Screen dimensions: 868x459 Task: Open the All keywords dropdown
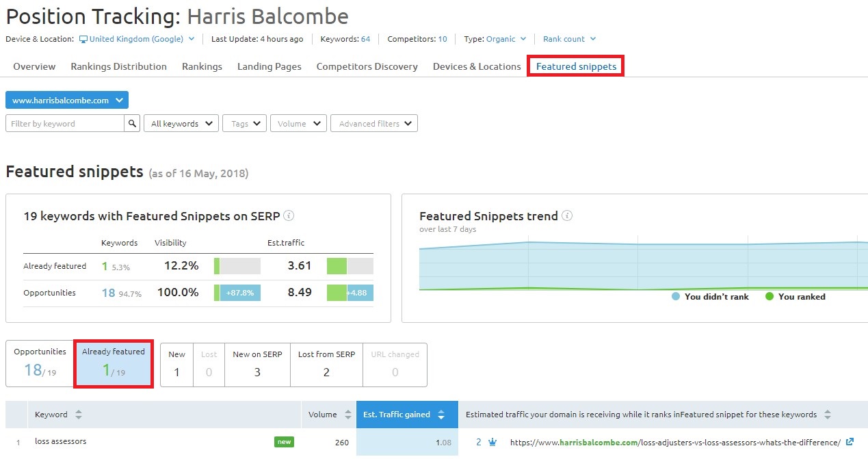(x=181, y=124)
